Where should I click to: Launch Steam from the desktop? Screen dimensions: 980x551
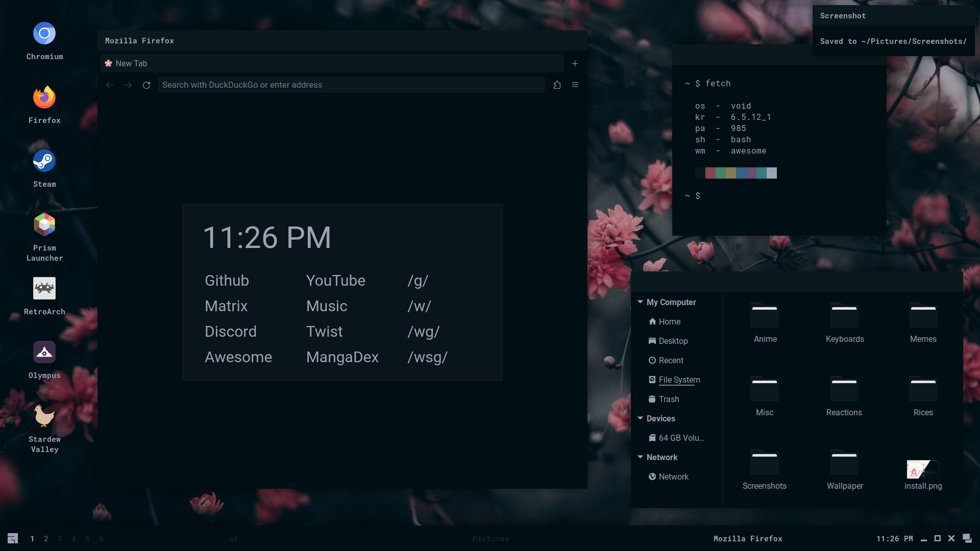[44, 160]
